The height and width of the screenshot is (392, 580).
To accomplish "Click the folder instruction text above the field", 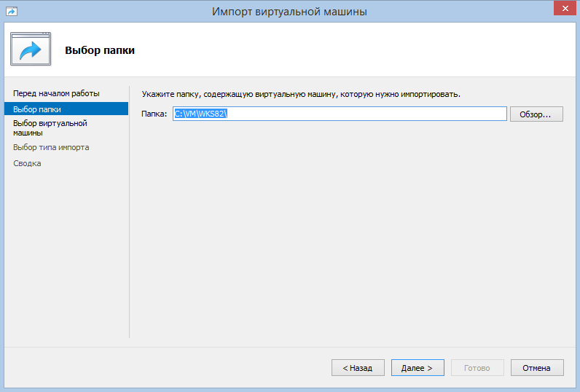I will tap(301, 95).
